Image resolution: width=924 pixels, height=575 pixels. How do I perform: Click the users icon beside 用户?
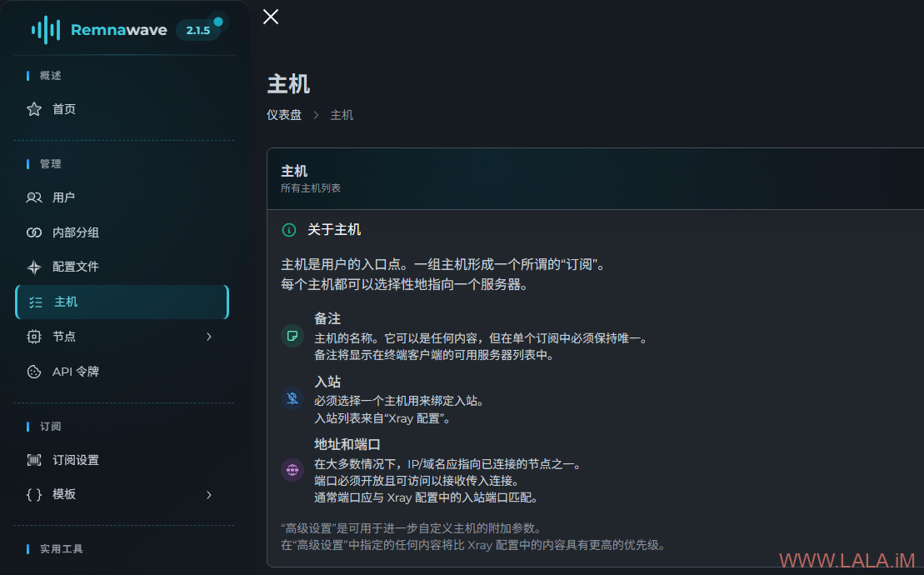34,197
